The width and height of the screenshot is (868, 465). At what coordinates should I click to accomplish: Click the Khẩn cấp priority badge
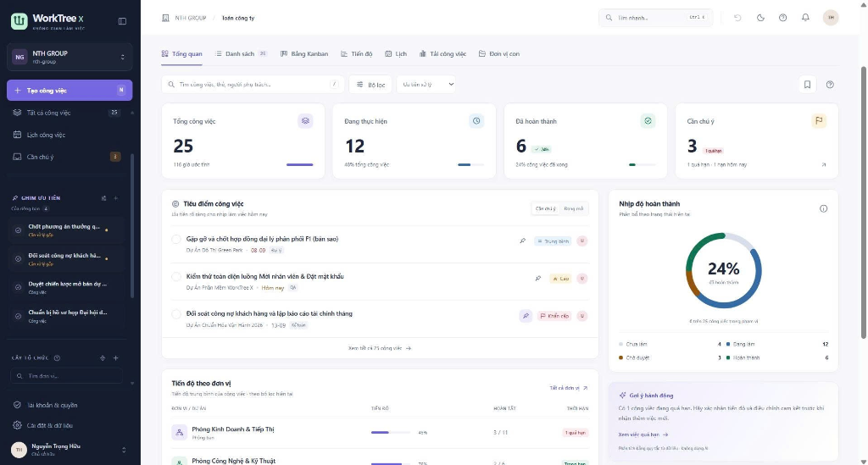click(x=554, y=316)
